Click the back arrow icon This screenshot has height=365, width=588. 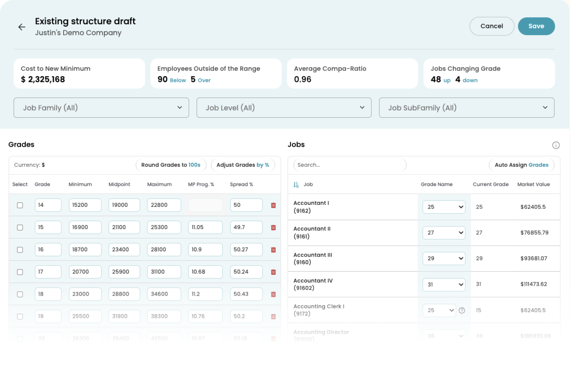(x=22, y=27)
